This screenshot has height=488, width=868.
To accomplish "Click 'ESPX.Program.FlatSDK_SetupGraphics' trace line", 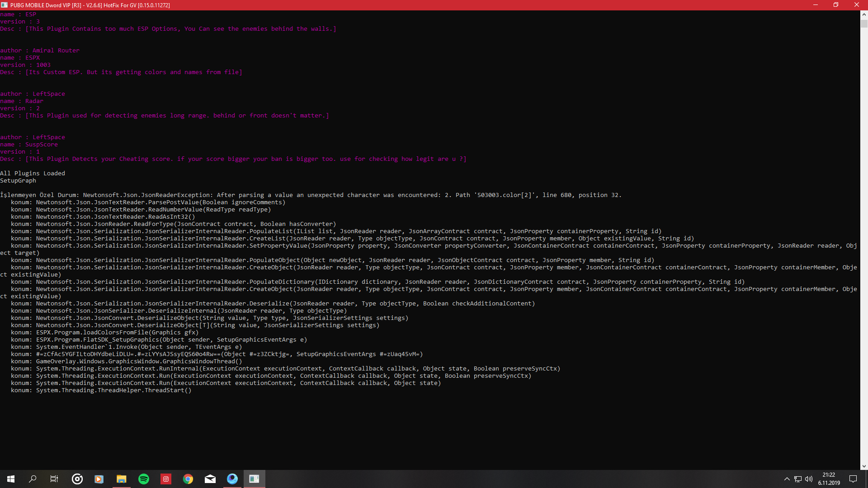I will (159, 340).
